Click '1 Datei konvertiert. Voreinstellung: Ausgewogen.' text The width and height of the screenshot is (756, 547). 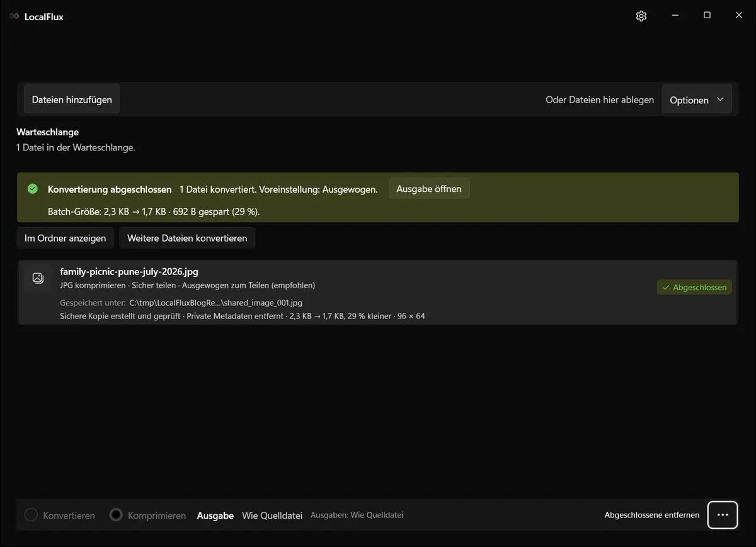(278, 189)
